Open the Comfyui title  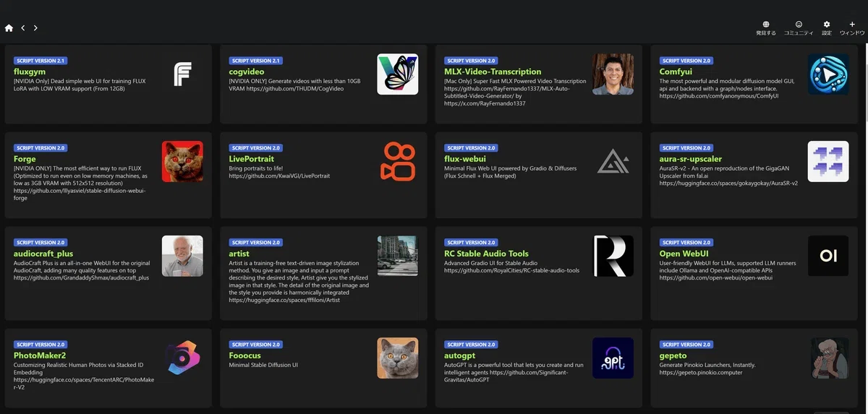pyautogui.click(x=676, y=72)
